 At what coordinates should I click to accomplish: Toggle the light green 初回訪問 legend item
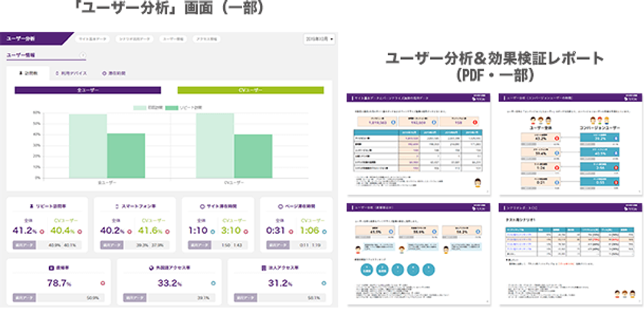(146, 107)
